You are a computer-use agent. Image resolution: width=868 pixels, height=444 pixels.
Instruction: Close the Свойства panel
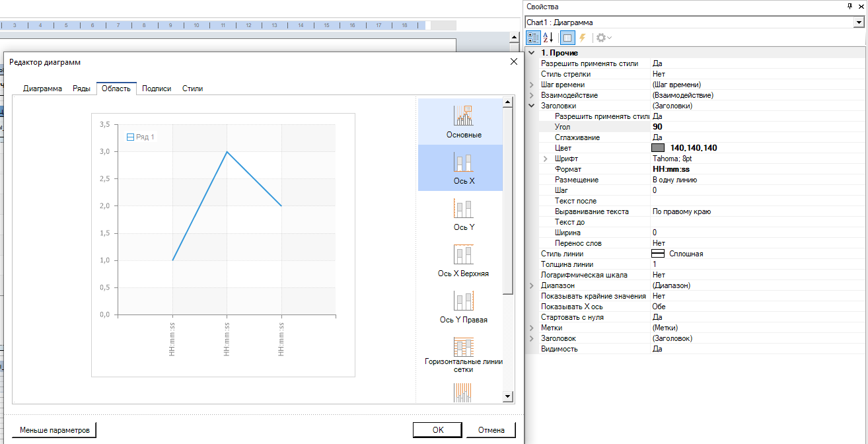point(860,6)
